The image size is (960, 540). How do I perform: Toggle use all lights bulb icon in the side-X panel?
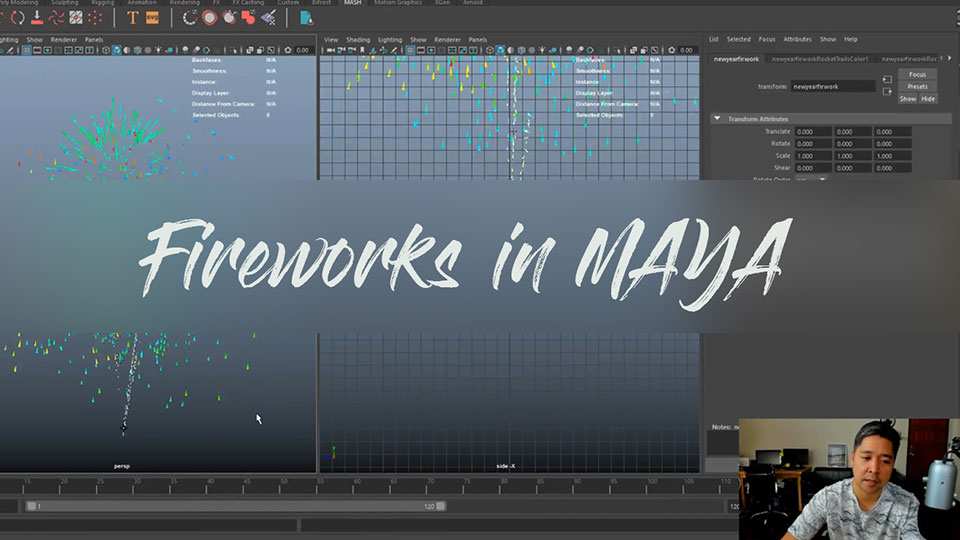(x=542, y=50)
